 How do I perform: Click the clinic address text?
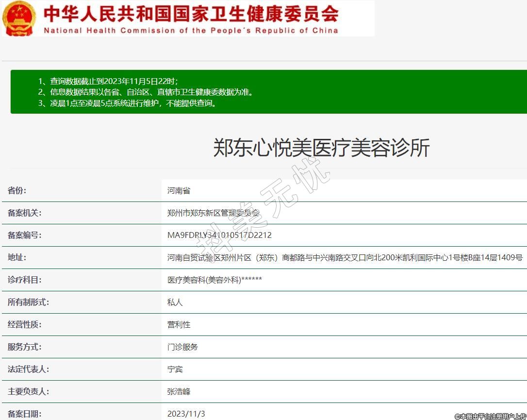[x=345, y=258]
